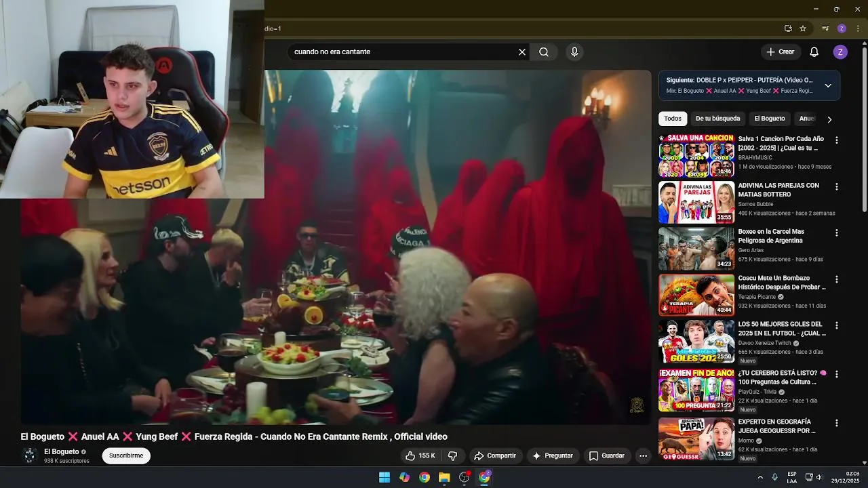
Task: Open the Copilot taskbar icon
Action: [x=404, y=477]
